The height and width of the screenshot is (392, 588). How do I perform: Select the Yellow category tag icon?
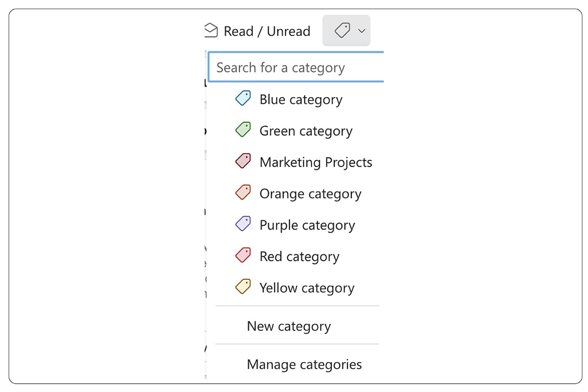243,286
